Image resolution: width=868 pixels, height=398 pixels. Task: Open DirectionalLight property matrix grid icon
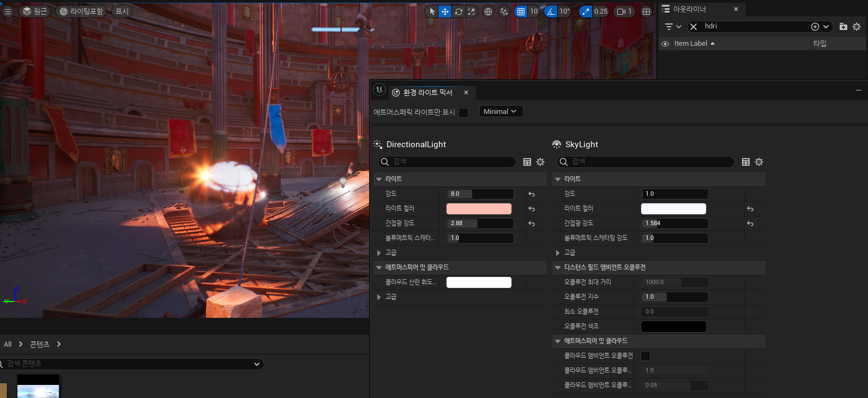527,162
